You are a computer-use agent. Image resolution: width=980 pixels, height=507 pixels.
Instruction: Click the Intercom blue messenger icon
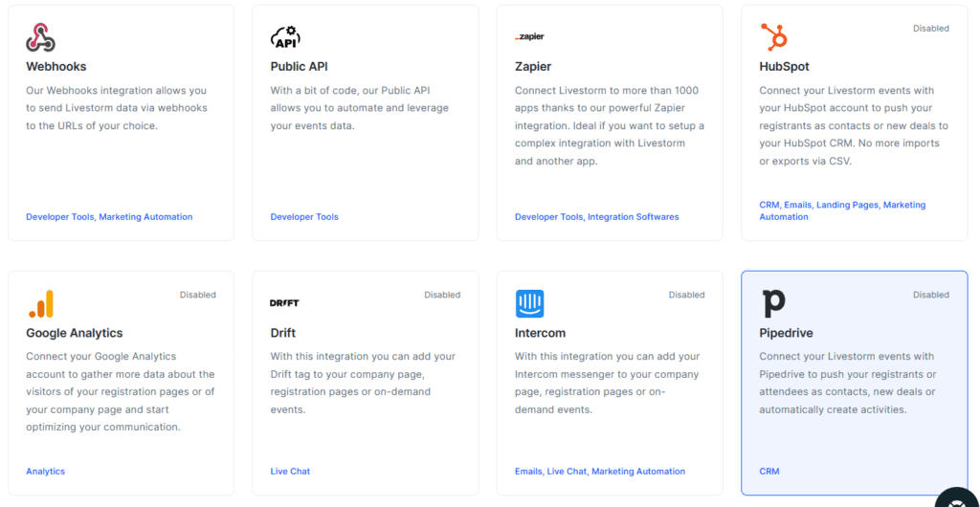pos(529,303)
